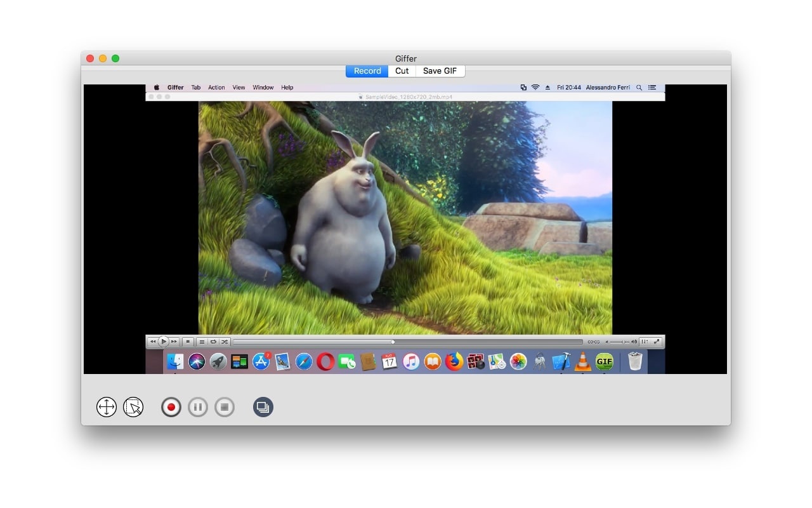Screen dimensions: 812x508
Task: Toggle shuffle in the player controls
Action: point(225,342)
